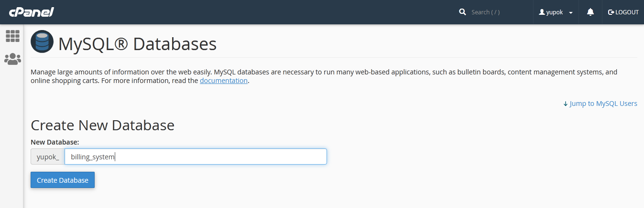Image resolution: width=644 pixels, height=208 pixels.
Task: Click the down arrow before Jump link
Action: pos(566,104)
